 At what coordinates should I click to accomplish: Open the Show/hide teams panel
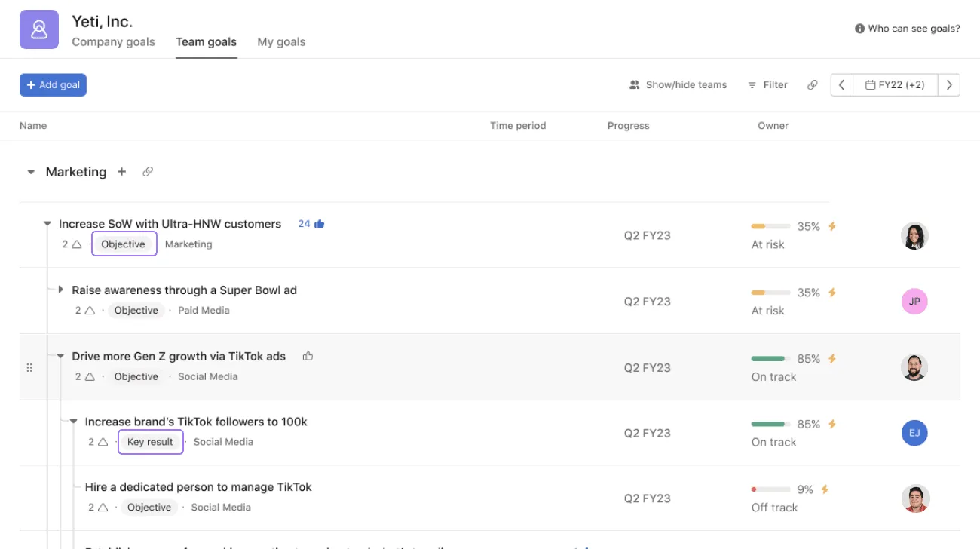click(x=678, y=84)
